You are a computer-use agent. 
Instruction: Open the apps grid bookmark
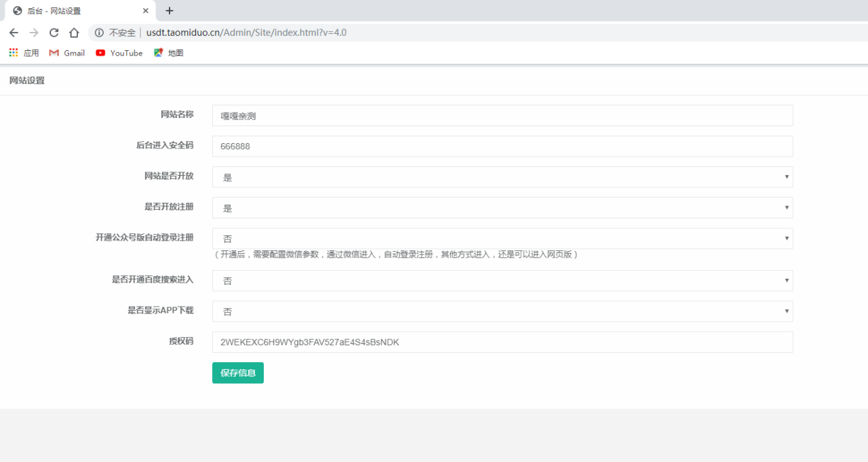point(24,53)
